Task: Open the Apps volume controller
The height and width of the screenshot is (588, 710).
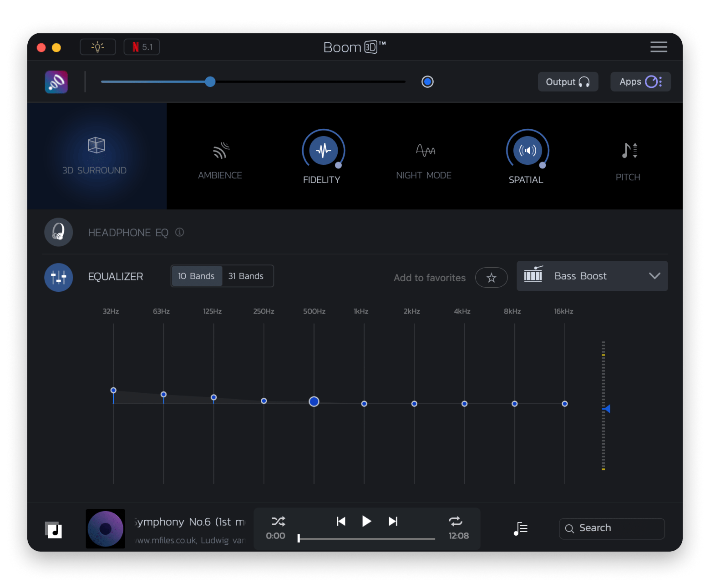Action: pyautogui.click(x=640, y=82)
